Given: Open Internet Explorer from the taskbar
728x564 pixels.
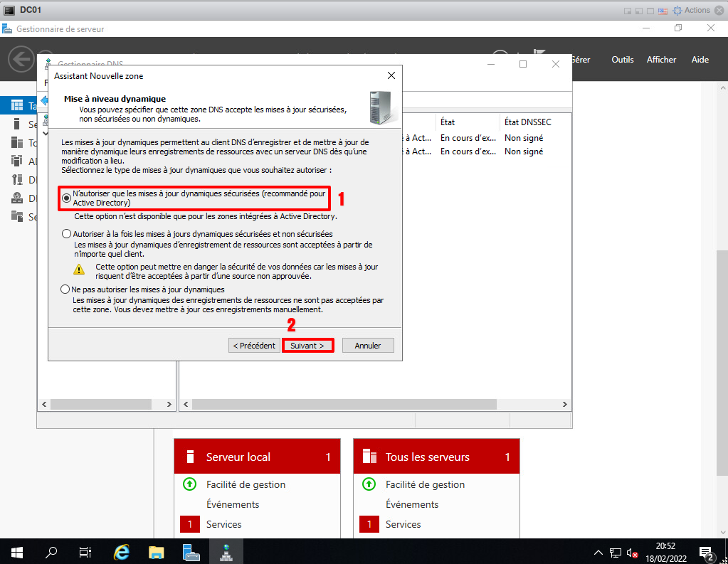Looking at the screenshot, I should tap(122, 552).
